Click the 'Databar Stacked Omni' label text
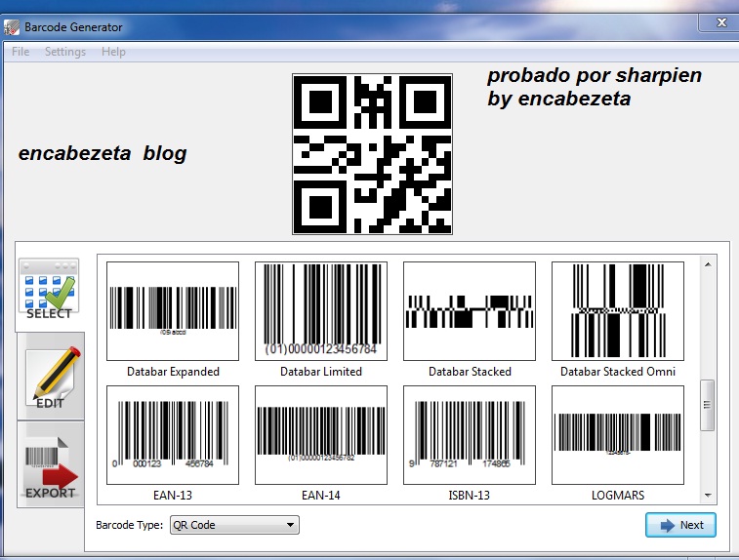739x560 pixels. [x=618, y=372]
